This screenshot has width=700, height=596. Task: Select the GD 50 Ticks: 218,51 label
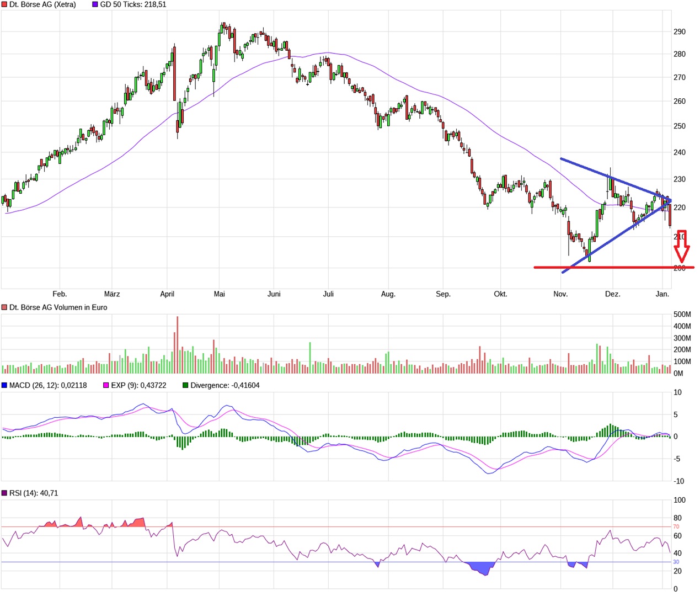pos(133,4)
